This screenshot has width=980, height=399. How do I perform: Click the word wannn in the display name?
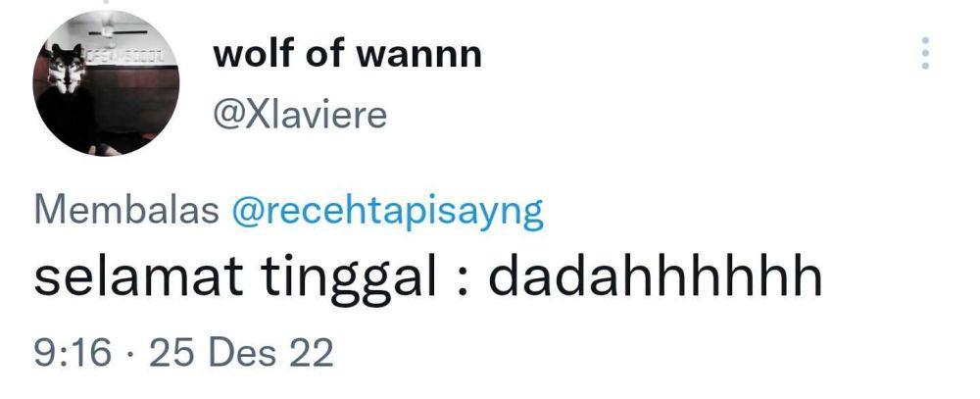point(418,56)
